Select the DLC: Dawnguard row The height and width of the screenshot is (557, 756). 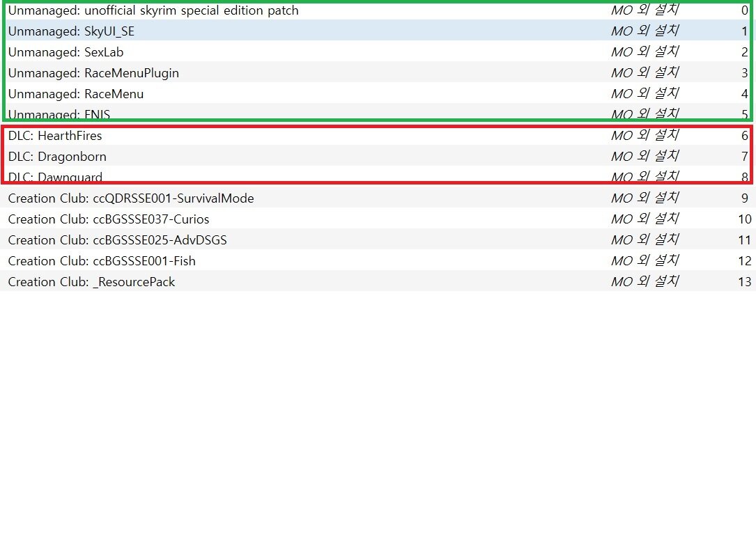tap(378, 176)
